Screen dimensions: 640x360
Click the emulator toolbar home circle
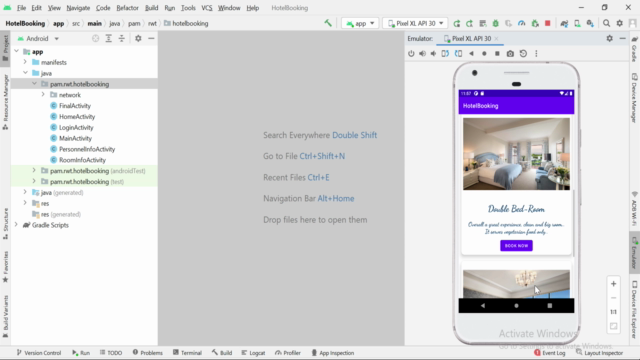484,53
